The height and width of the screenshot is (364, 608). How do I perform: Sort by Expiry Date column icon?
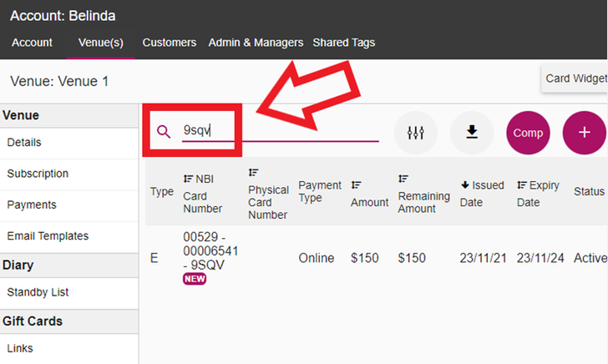pyautogui.click(x=521, y=185)
